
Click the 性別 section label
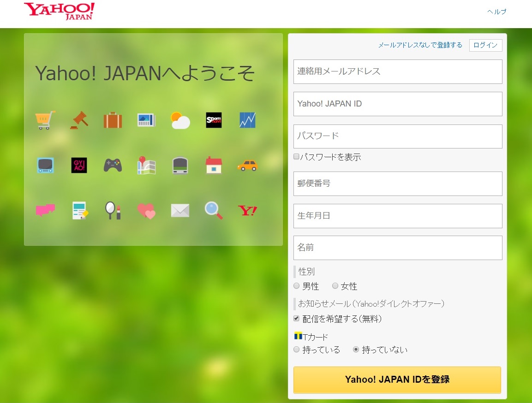[306, 272]
